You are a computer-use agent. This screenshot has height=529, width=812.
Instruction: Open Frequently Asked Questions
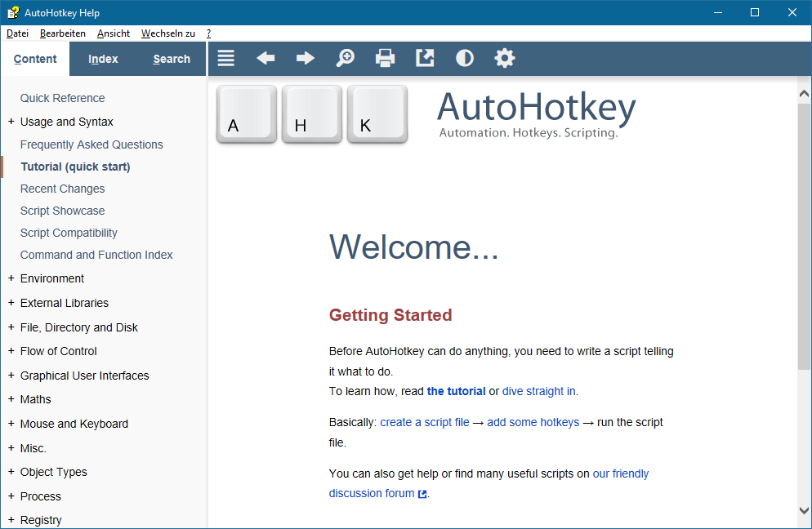[x=91, y=145]
